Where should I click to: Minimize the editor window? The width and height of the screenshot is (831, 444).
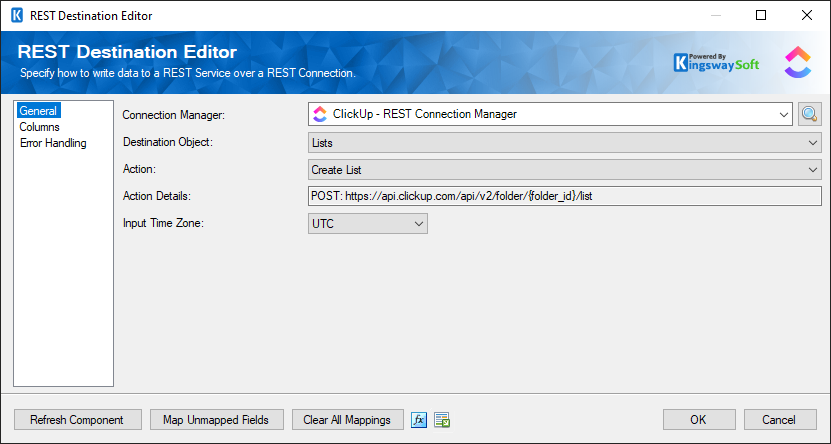click(x=715, y=15)
